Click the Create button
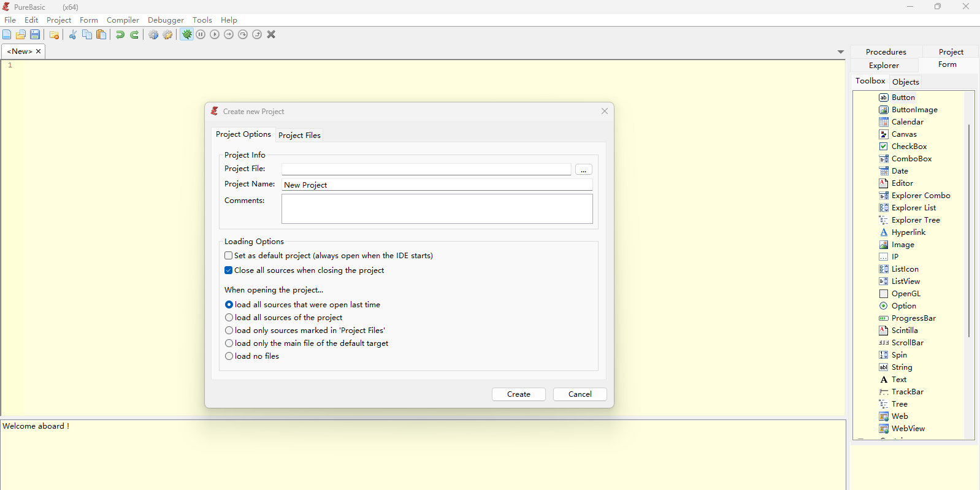 pos(518,394)
